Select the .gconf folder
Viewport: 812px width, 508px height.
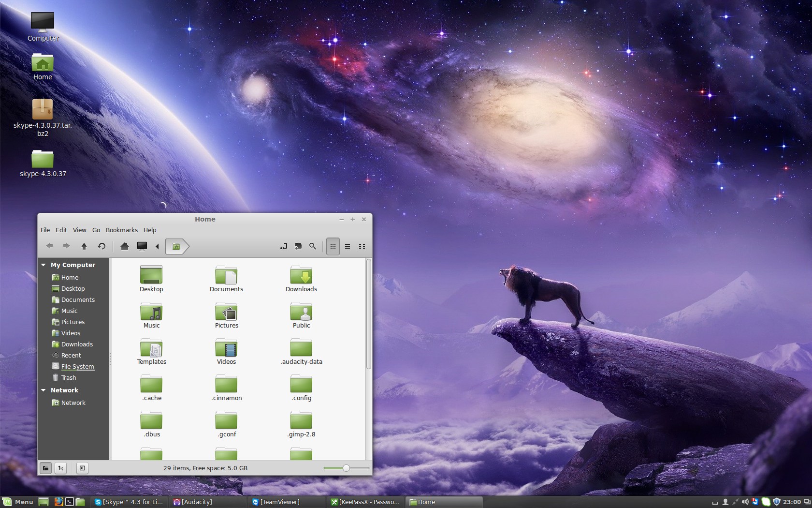226,423
